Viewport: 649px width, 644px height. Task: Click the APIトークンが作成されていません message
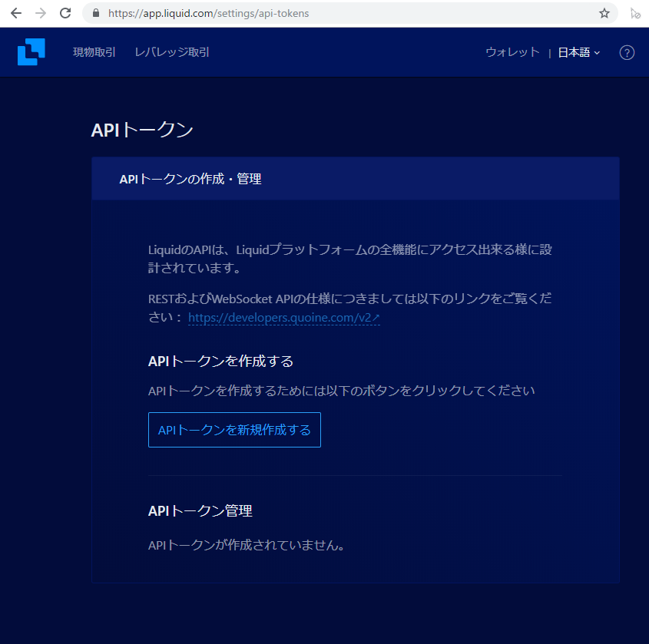click(247, 545)
